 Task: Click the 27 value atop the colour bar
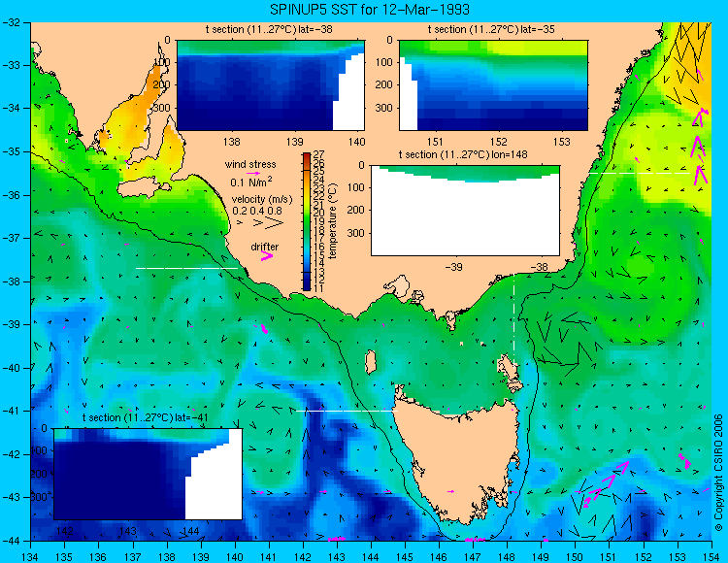tap(319, 154)
